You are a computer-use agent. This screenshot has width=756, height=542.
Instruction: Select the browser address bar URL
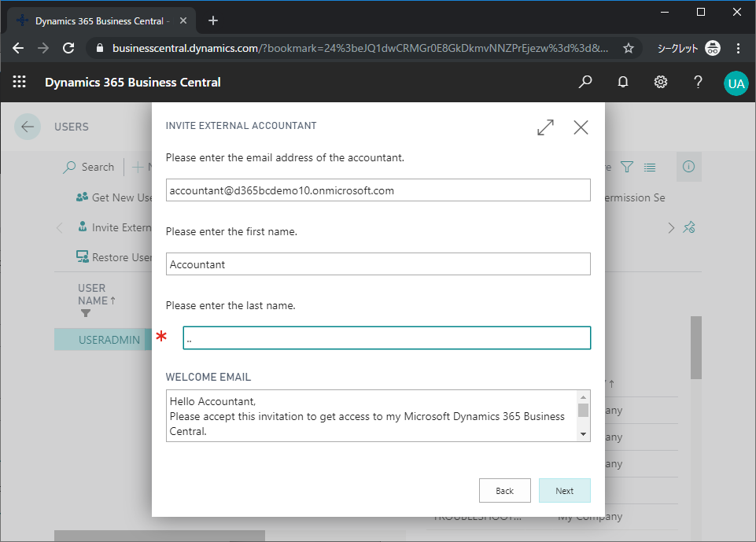pyautogui.click(x=360, y=48)
